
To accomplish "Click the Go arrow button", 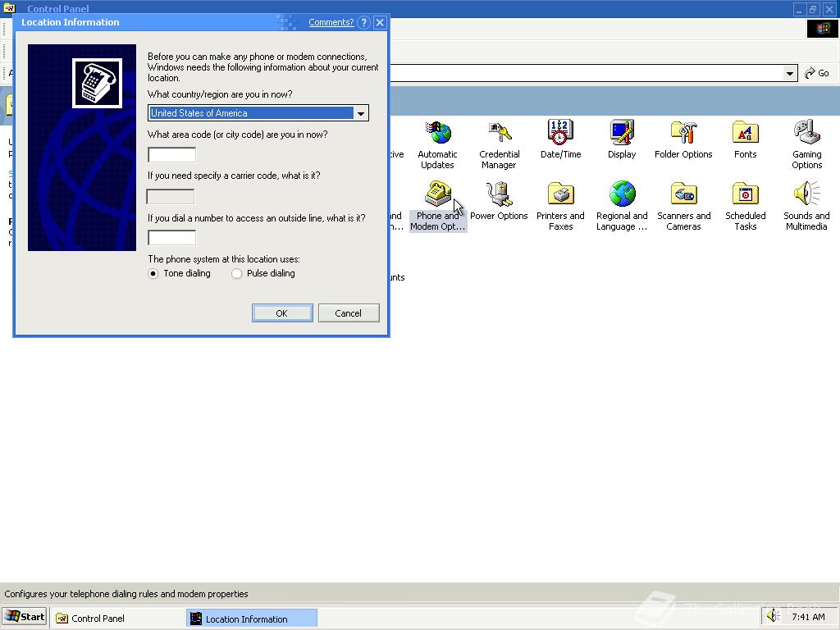I will point(817,73).
